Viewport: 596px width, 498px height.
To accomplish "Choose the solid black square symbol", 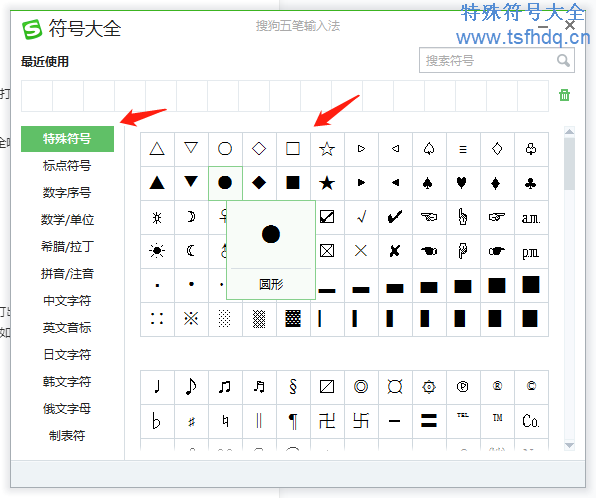I will pos(293,183).
